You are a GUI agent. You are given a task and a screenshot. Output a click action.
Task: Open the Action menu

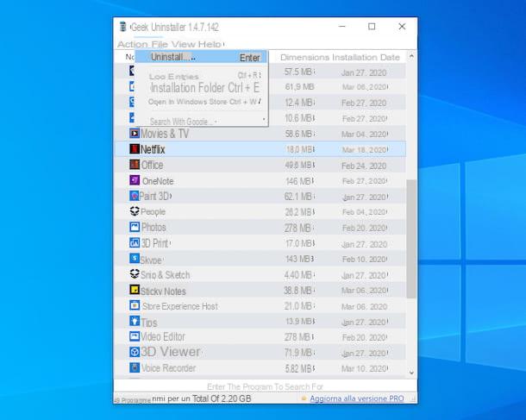tap(133, 44)
